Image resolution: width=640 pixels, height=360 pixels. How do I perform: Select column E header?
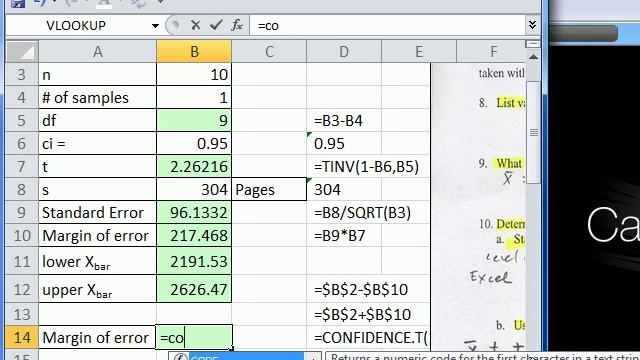pyautogui.click(x=419, y=51)
